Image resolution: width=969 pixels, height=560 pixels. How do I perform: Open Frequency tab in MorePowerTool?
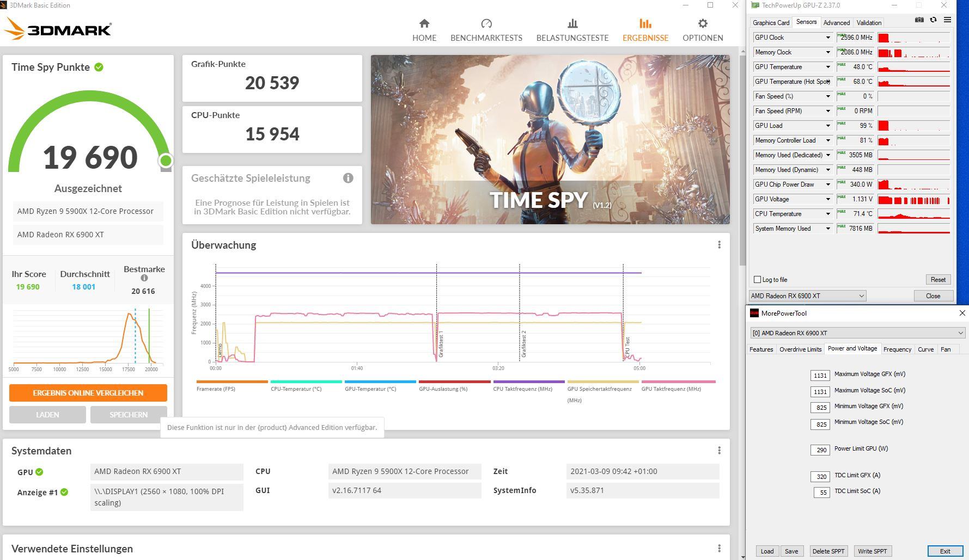click(x=897, y=349)
